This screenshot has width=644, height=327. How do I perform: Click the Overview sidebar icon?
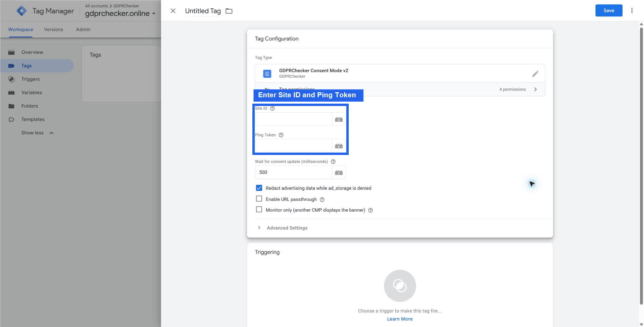[11, 52]
